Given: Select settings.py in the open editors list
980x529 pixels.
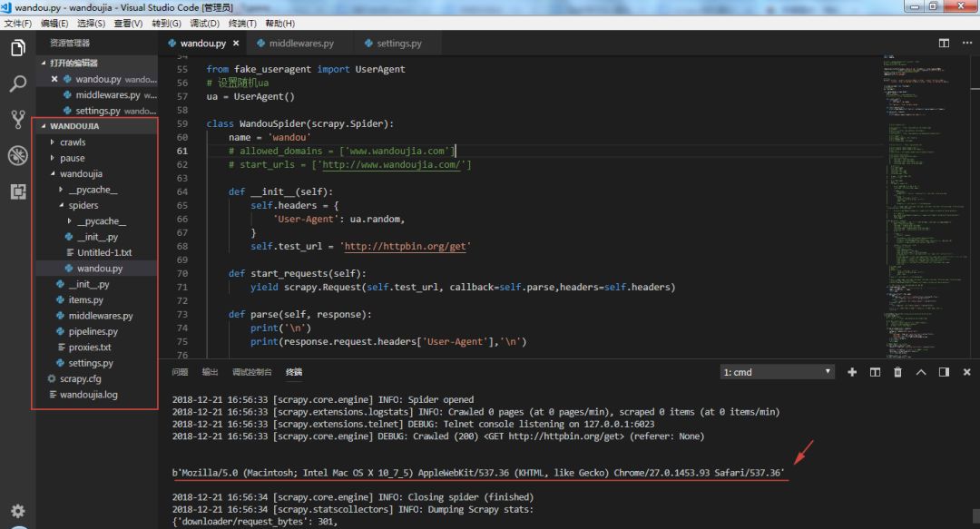Looking at the screenshot, I should tap(97, 111).
